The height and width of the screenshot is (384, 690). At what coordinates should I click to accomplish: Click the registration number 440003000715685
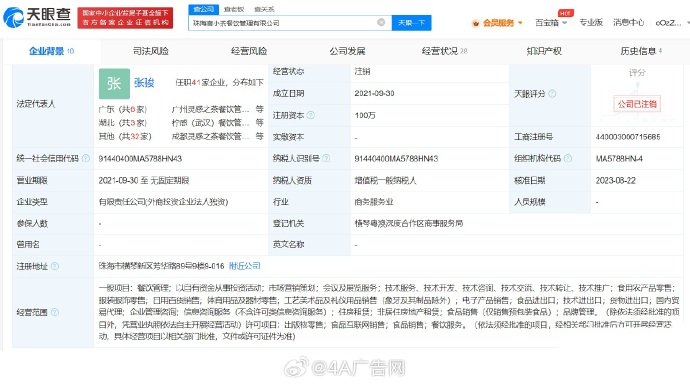click(x=628, y=137)
